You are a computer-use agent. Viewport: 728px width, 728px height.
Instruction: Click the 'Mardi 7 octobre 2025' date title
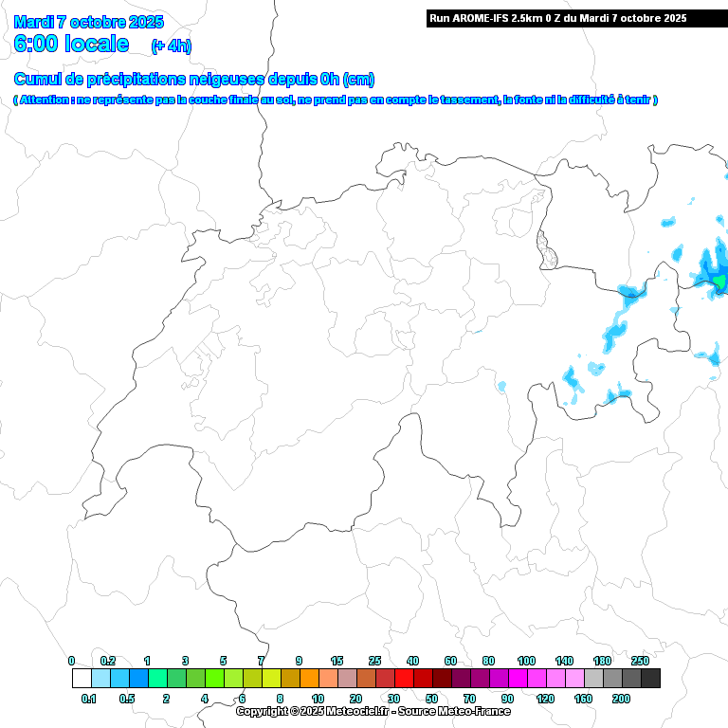89,22
